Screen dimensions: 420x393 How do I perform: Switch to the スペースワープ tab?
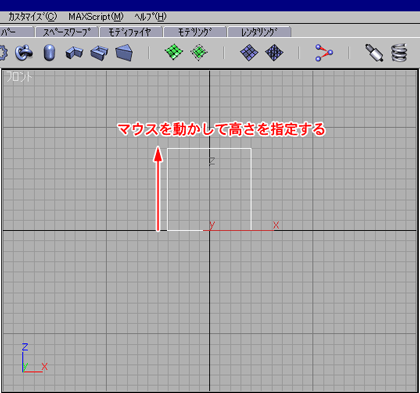pyautogui.click(x=67, y=32)
